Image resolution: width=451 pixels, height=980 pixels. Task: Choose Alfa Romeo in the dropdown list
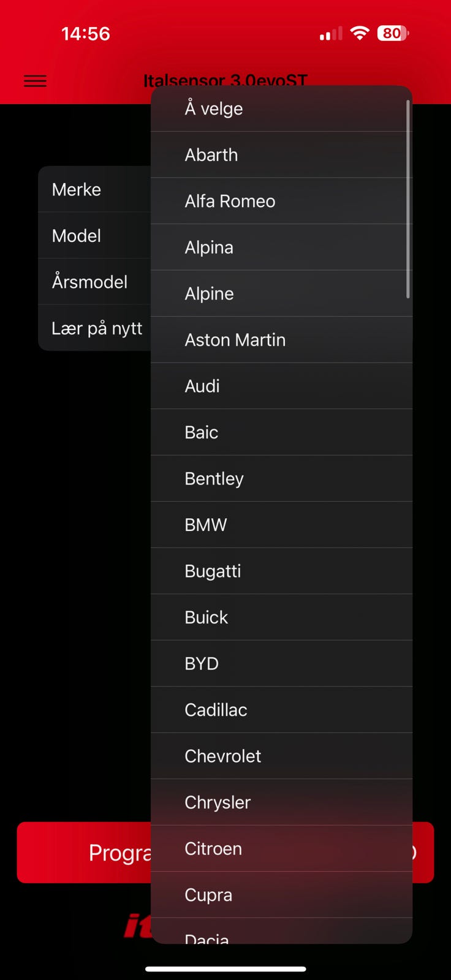[x=281, y=201]
